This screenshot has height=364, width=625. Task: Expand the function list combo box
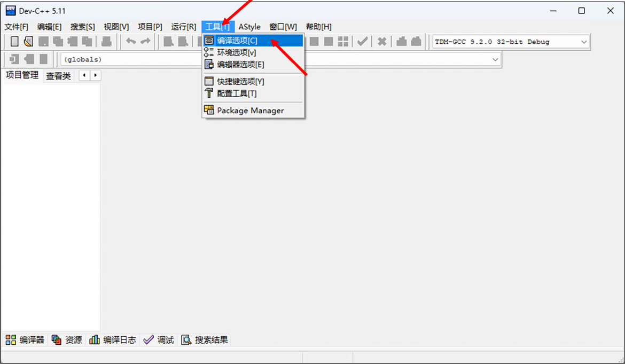coord(494,59)
